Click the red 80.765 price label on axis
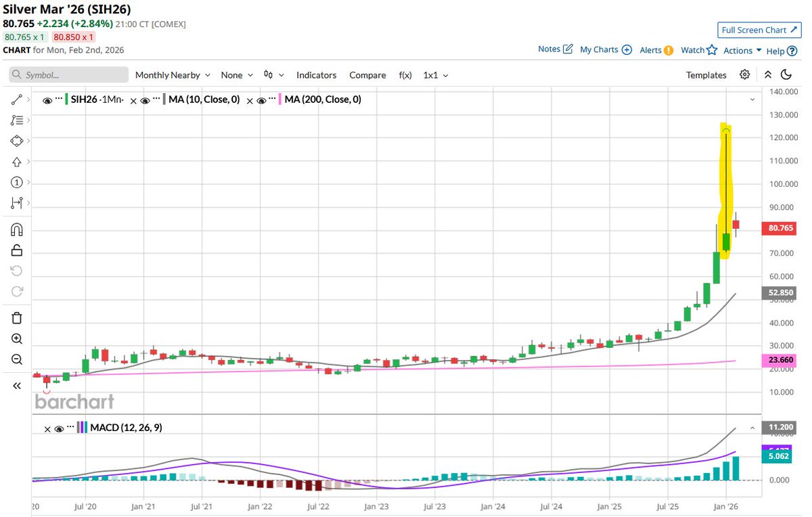 [778, 229]
